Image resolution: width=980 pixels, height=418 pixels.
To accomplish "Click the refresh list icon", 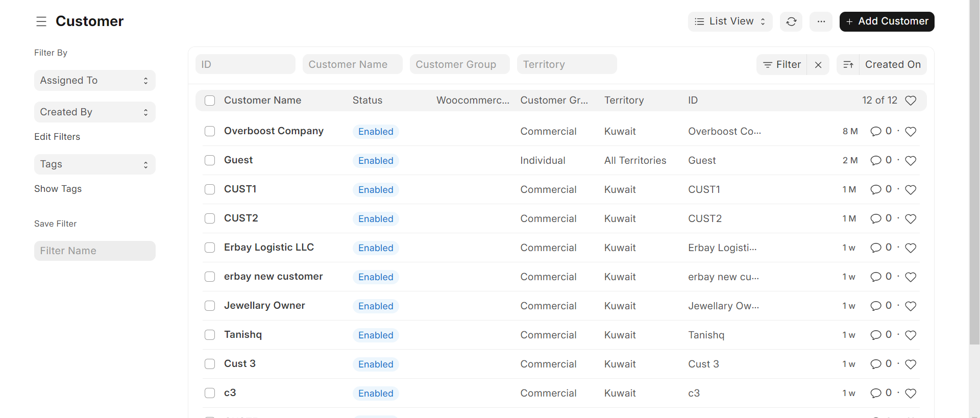I will pyautogui.click(x=791, y=21).
